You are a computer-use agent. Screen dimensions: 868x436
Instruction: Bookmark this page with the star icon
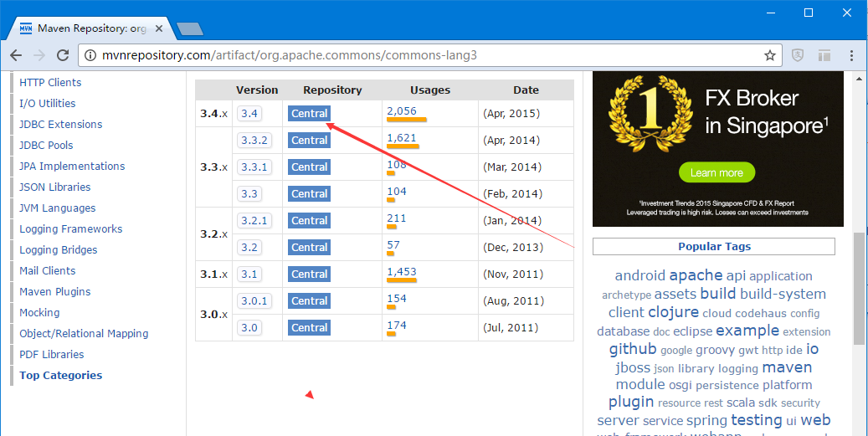point(769,55)
